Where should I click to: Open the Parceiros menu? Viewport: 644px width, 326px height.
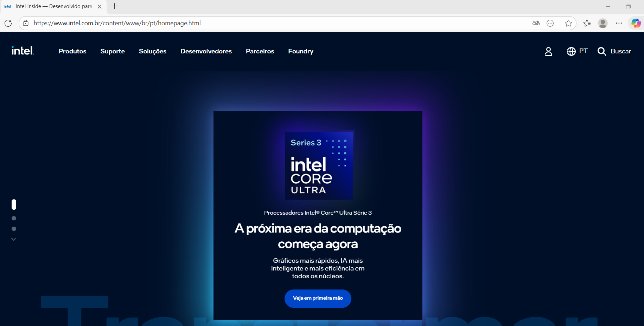[x=260, y=51]
